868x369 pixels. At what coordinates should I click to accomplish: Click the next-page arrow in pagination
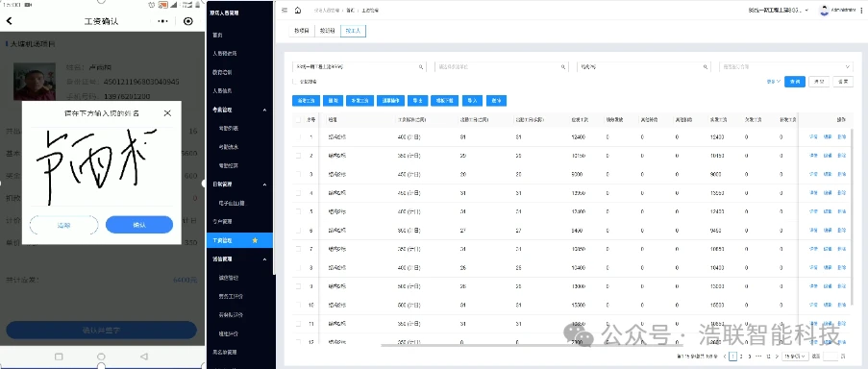click(x=778, y=357)
